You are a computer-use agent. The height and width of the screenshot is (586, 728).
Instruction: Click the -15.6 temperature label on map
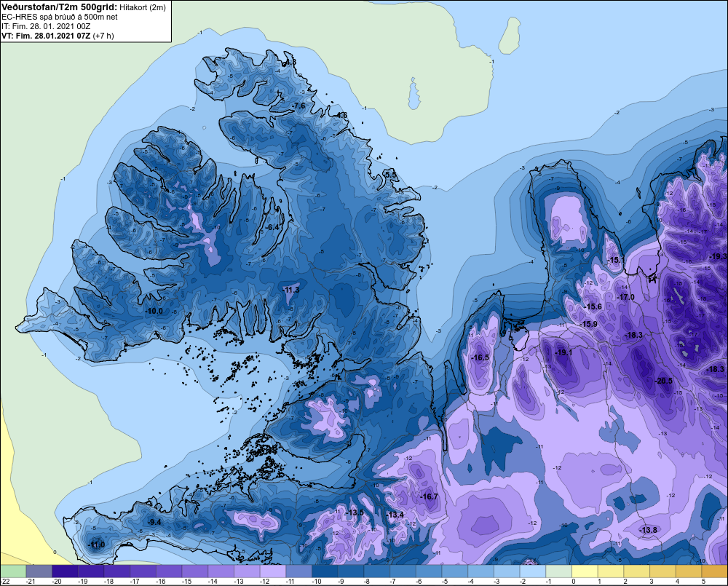[x=593, y=306]
